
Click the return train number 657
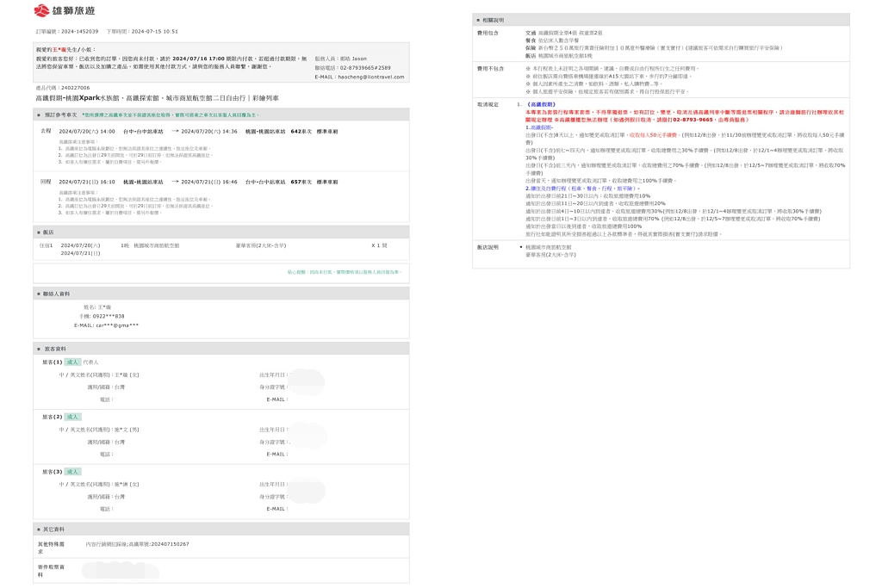[x=295, y=183]
